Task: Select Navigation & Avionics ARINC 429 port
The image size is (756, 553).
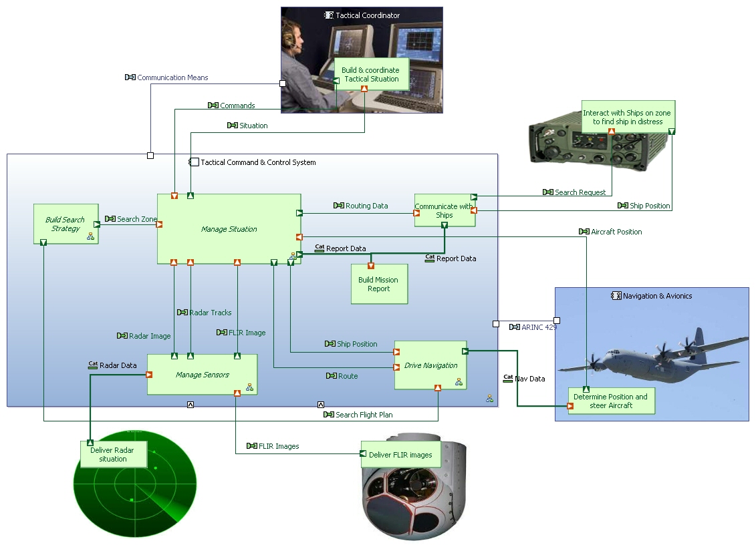Action: (557, 321)
